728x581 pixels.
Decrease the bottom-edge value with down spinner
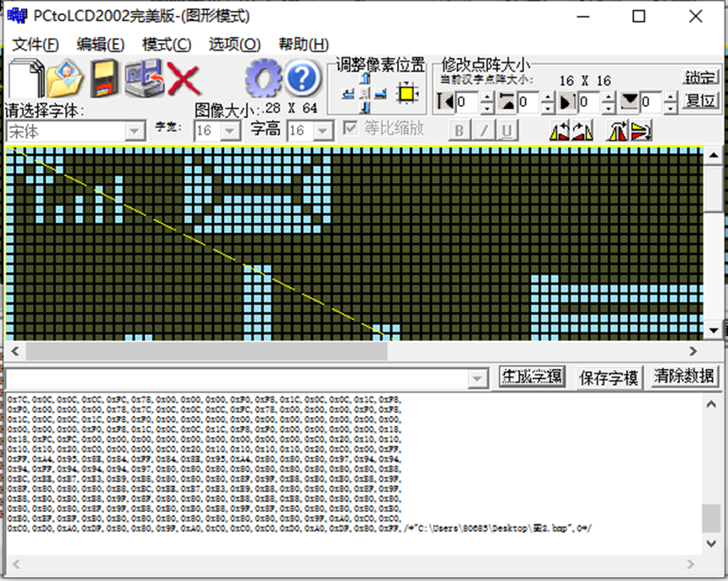(670, 109)
